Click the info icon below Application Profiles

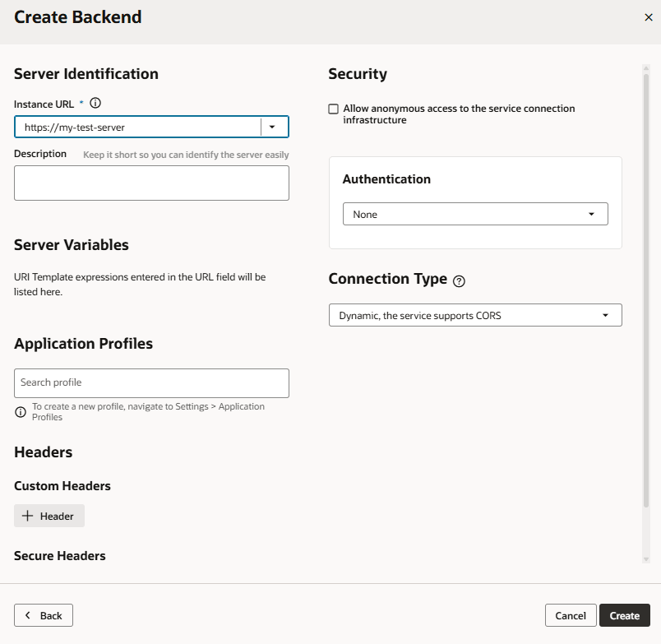coord(20,411)
